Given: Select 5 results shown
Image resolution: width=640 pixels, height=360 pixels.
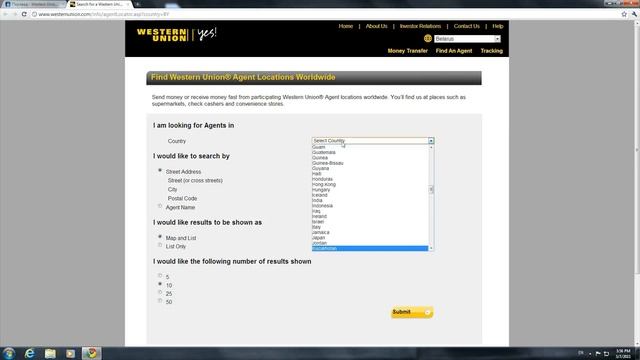Looking at the screenshot, I should 160,276.
